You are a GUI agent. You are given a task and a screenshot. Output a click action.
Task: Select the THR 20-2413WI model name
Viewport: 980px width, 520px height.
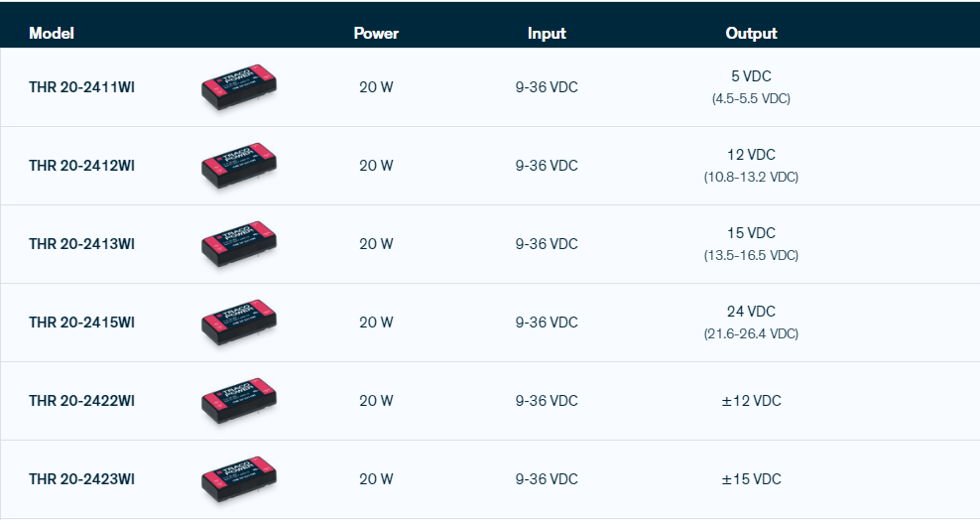coord(81,244)
